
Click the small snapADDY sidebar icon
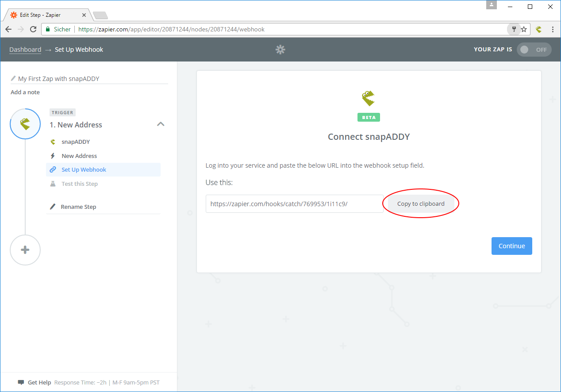click(x=53, y=142)
